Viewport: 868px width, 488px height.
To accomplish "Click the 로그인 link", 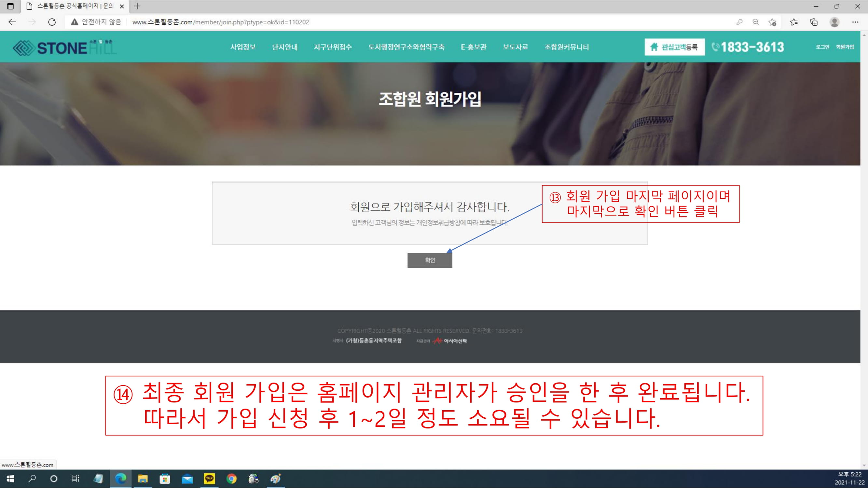I will pyautogui.click(x=822, y=47).
